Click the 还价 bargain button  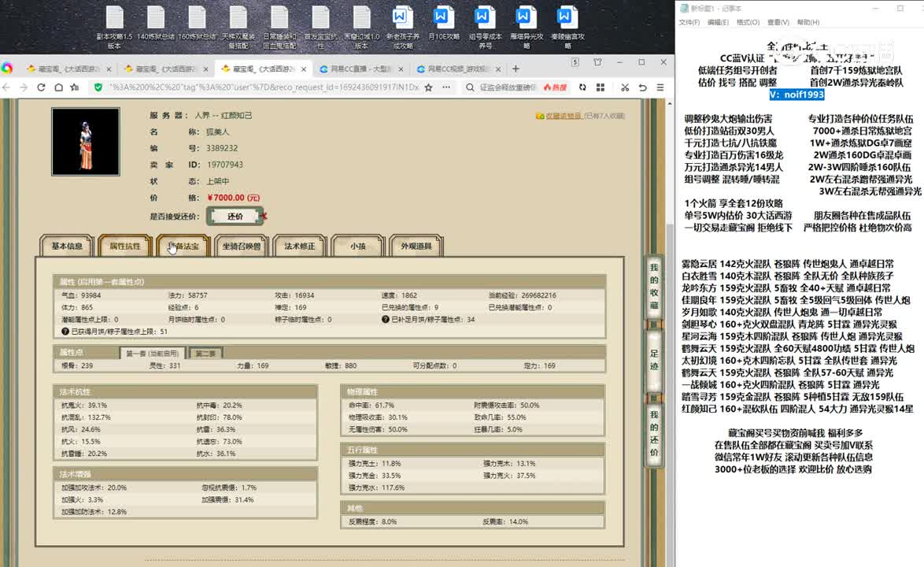pos(235,217)
